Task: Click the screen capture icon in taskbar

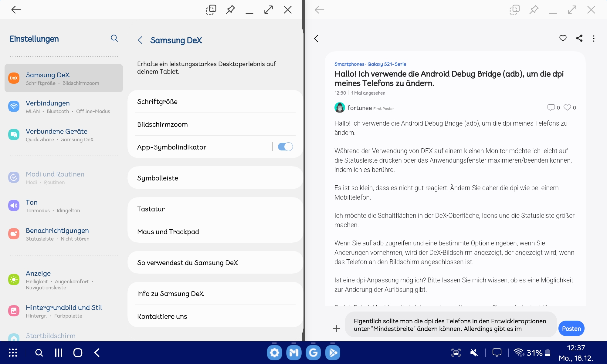Action: [x=456, y=352]
